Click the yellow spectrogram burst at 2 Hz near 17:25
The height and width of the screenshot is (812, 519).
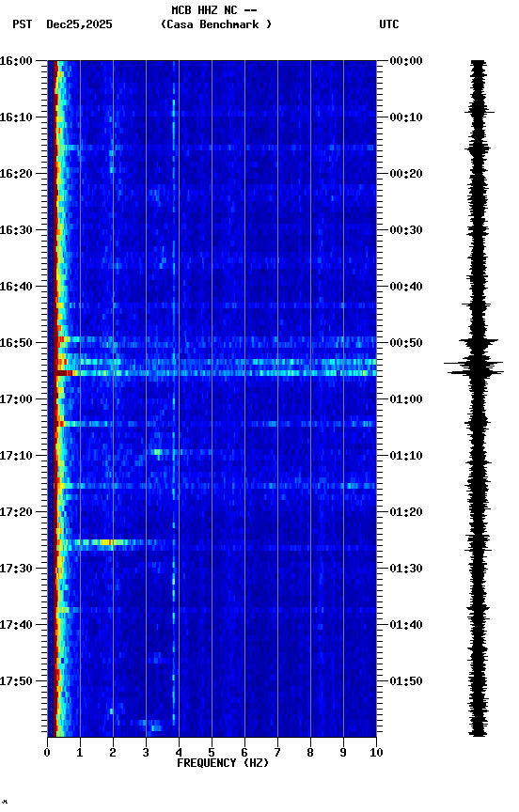105,542
